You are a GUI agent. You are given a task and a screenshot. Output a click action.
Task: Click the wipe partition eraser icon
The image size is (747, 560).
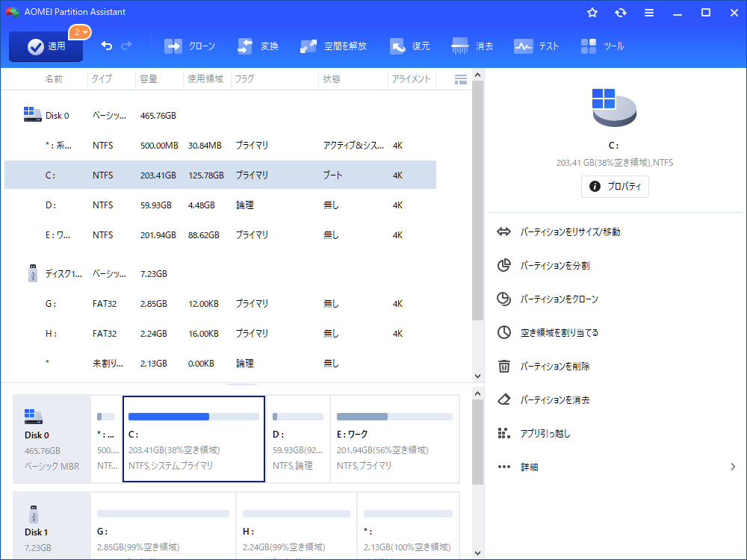pos(504,399)
